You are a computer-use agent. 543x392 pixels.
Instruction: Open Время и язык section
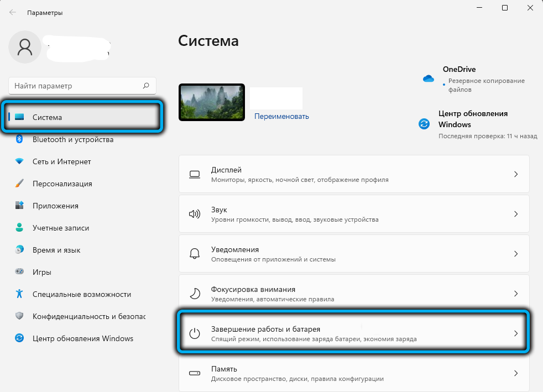click(55, 250)
